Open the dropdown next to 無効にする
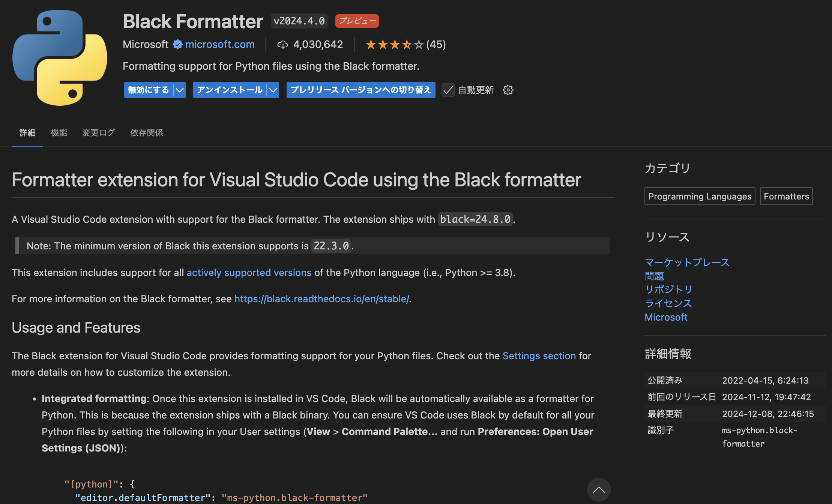The width and height of the screenshot is (832, 504). (x=179, y=90)
